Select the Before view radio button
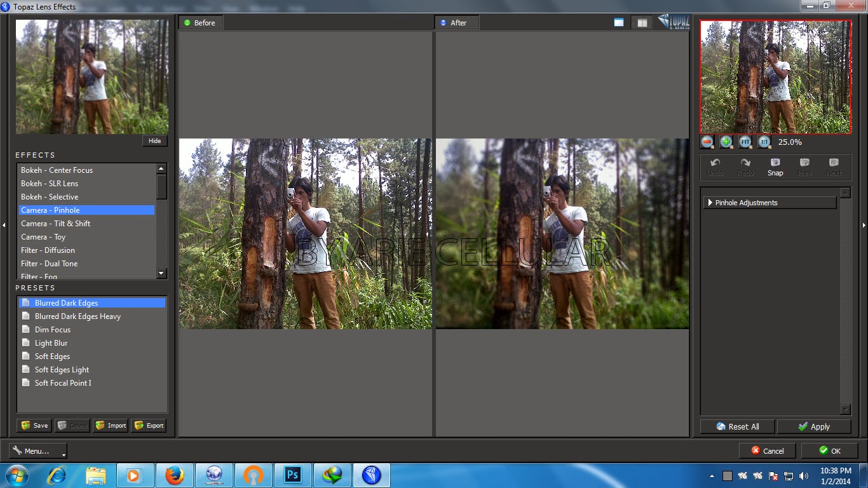 187,23
